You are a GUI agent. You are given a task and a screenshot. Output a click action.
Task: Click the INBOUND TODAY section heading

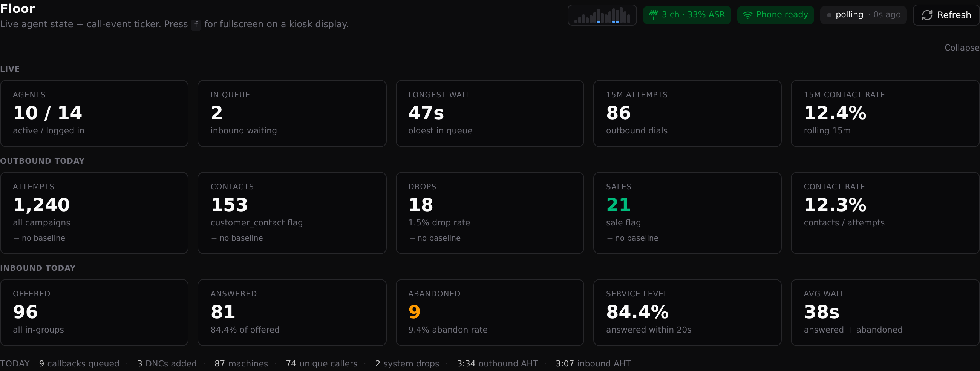(38, 268)
